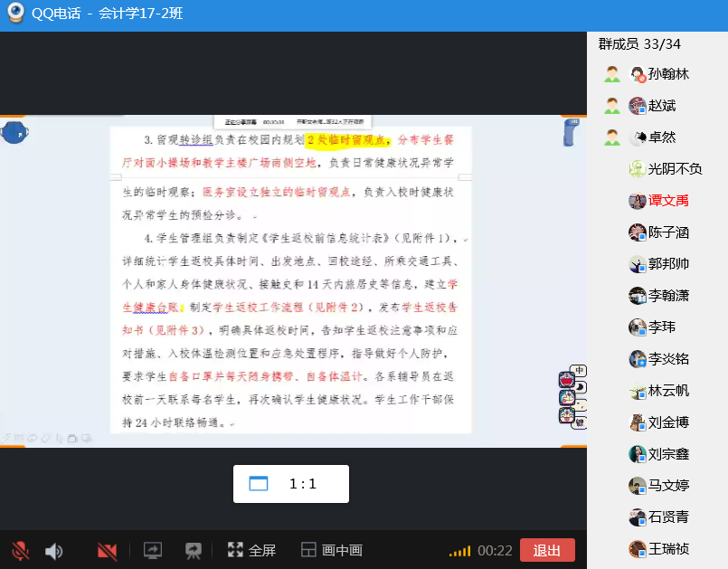The width and height of the screenshot is (728, 569).
Task: Select member 孙翰林 in list
Action: (x=668, y=74)
